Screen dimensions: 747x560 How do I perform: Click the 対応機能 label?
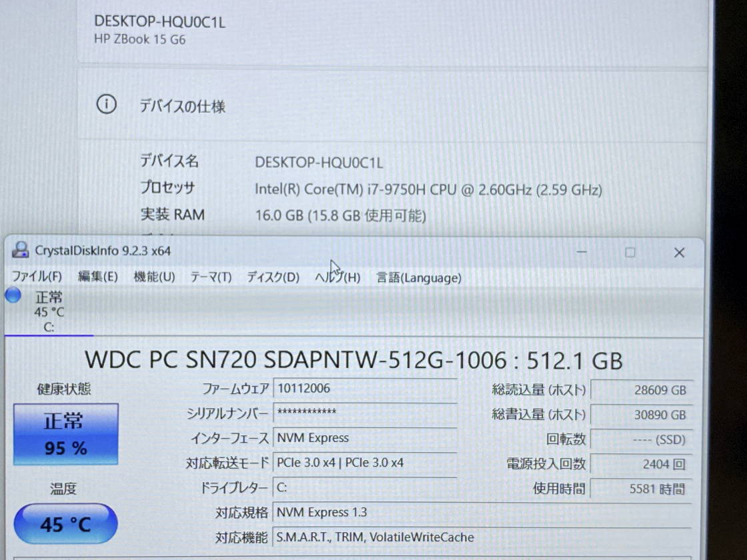242,537
